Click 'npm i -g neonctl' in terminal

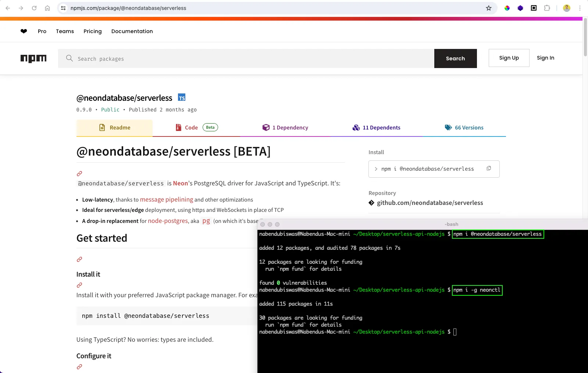tap(477, 290)
